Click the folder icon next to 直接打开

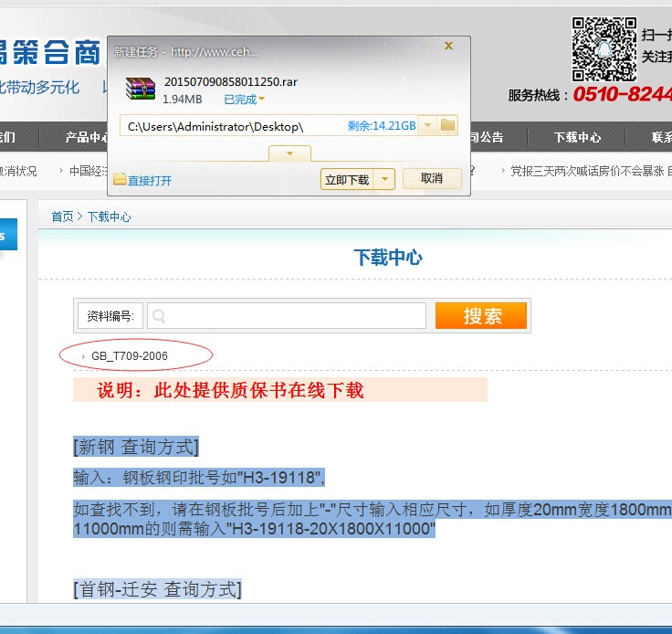click(x=120, y=180)
